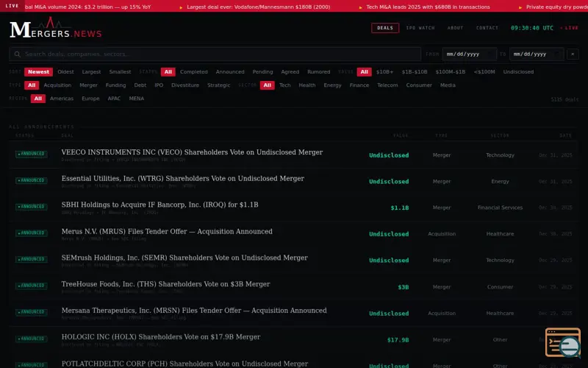Filter type by Merger
This screenshot has height=368, width=588.
click(88, 85)
